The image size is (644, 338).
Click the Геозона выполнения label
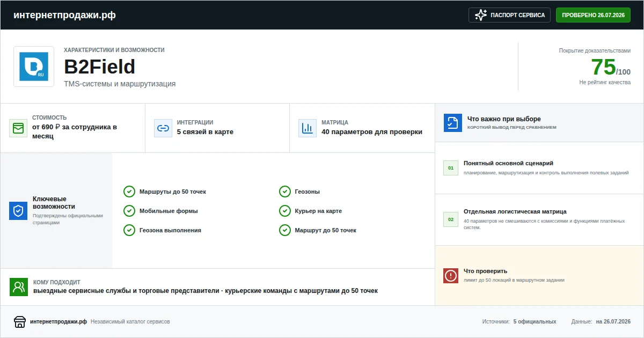click(170, 230)
